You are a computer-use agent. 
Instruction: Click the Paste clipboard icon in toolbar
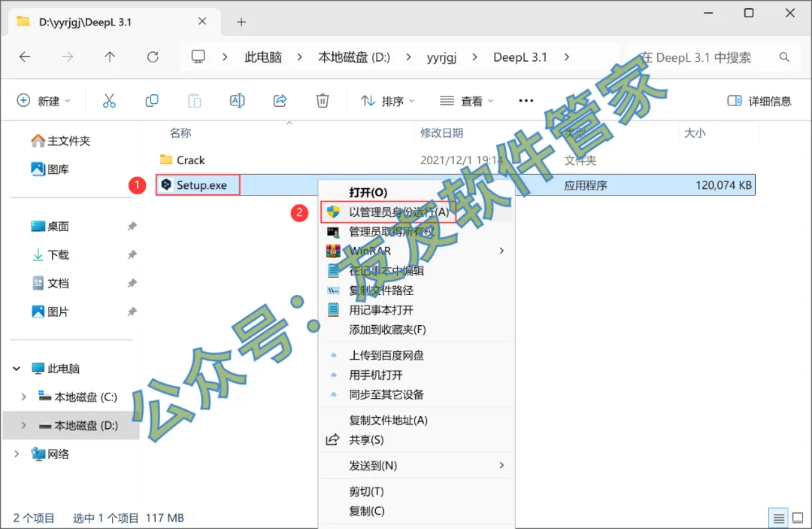pyautogui.click(x=194, y=101)
